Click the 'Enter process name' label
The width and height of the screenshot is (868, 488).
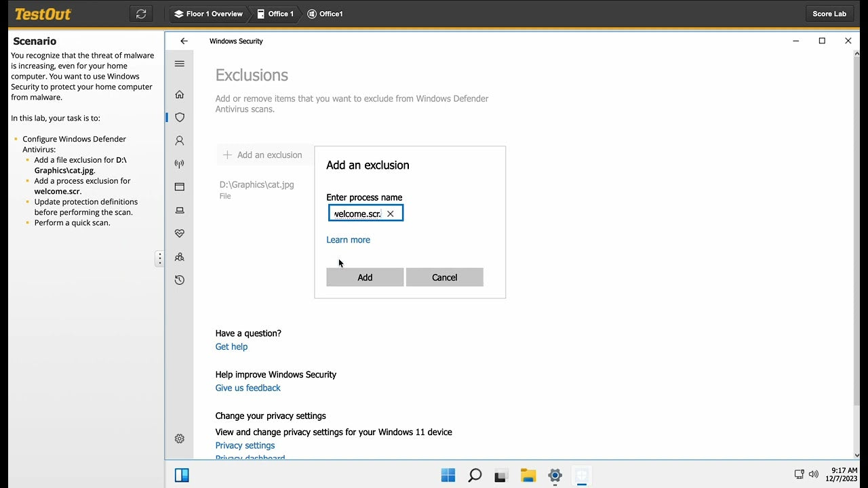point(364,197)
